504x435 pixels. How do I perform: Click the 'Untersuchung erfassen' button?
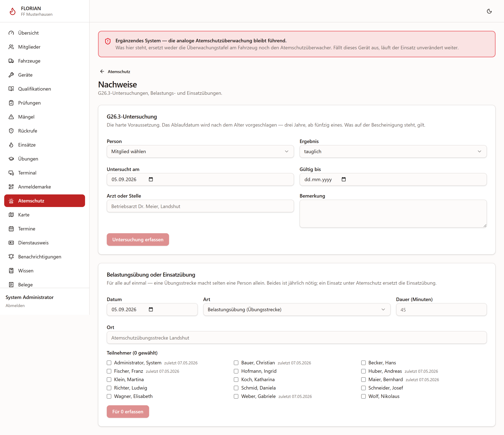point(138,240)
